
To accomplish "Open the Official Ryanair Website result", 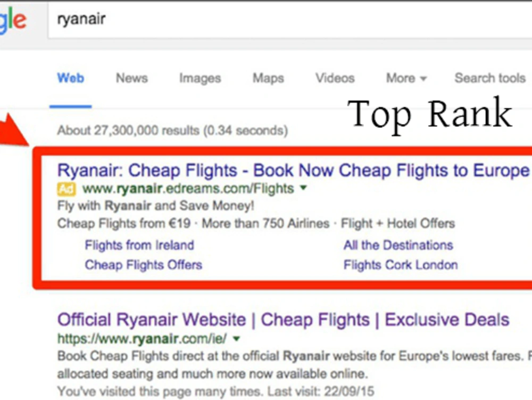I will 284,320.
